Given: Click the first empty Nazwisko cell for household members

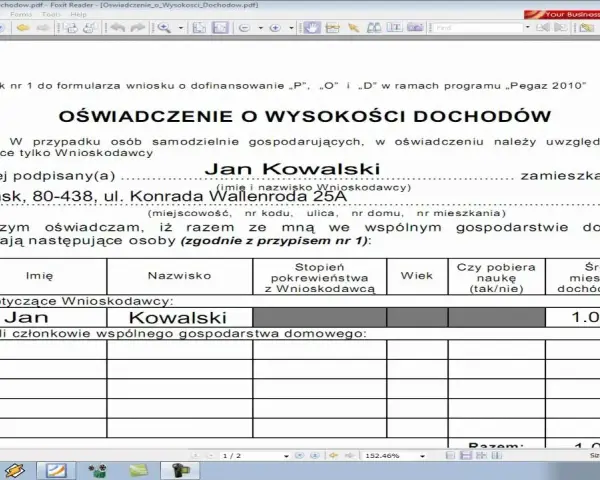Looking at the screenshot, I should coord(180,349).
